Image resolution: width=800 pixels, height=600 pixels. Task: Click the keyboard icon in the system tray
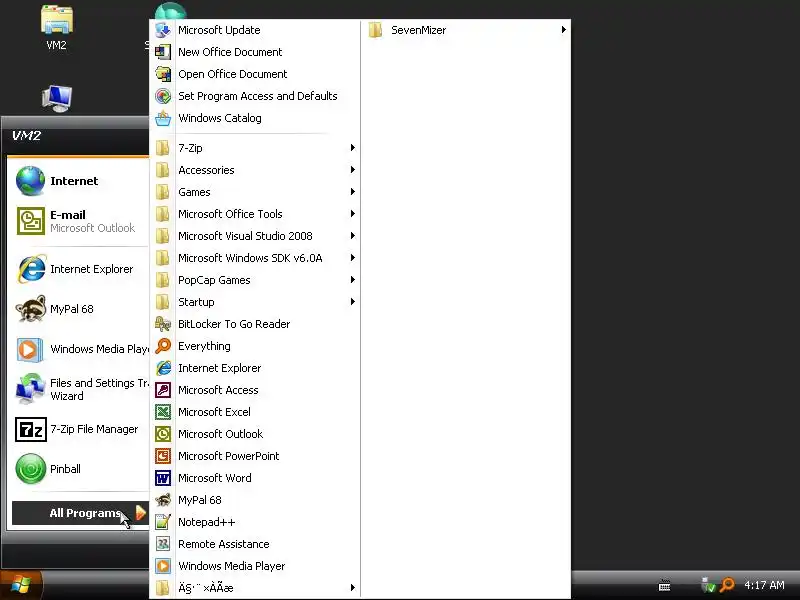pyautogui.click(x=664, y=585)
